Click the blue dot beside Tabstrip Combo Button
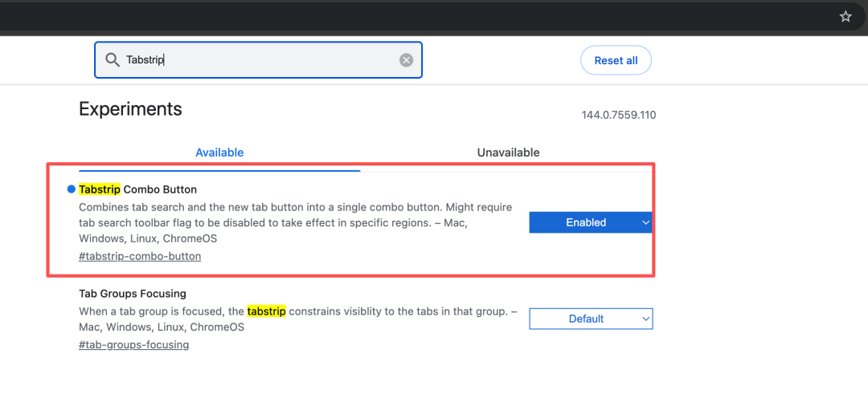Viewport: 868px width, 411px height. pos(71,189)
